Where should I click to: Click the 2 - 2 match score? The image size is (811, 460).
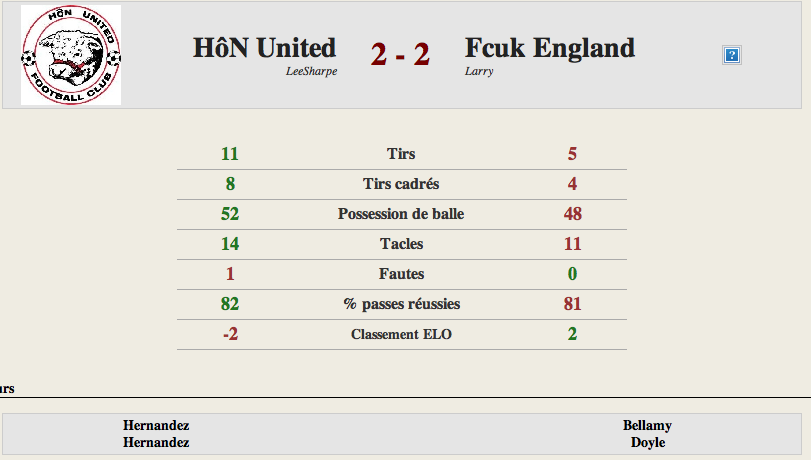(400, 54)
